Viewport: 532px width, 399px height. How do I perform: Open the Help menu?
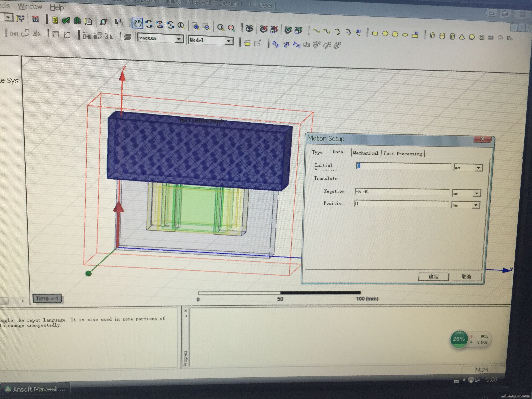tap(57, 8)
